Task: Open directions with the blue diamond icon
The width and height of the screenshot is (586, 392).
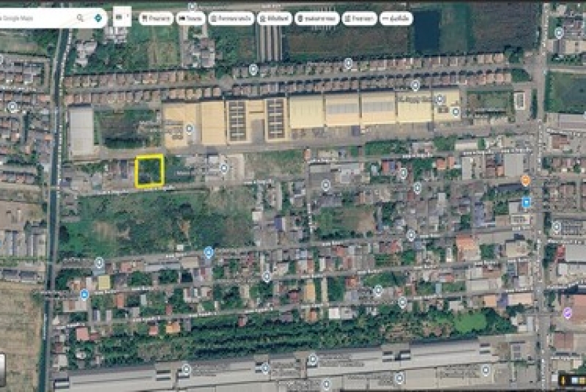Action: click(98, 18)
